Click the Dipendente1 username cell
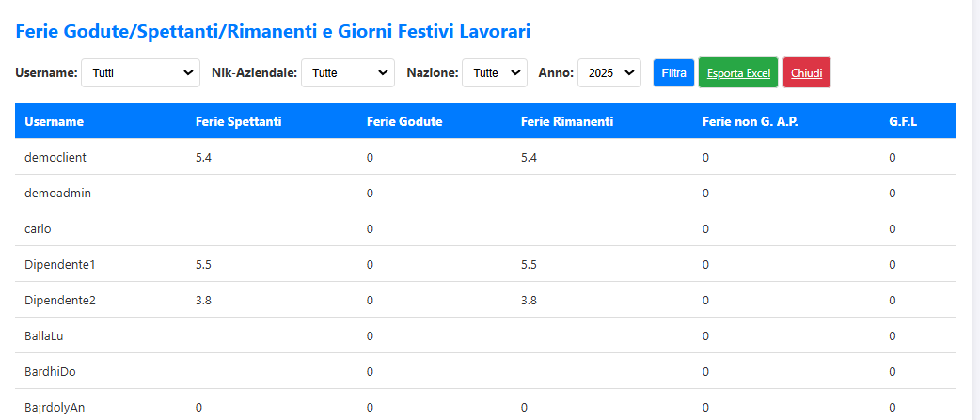This screenshot has height=420, width=980. point(60,265)
